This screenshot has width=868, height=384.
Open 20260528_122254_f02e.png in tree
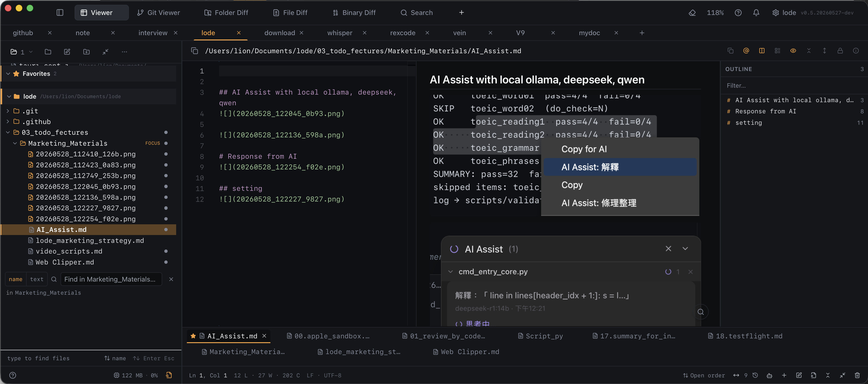click(85, 219)
